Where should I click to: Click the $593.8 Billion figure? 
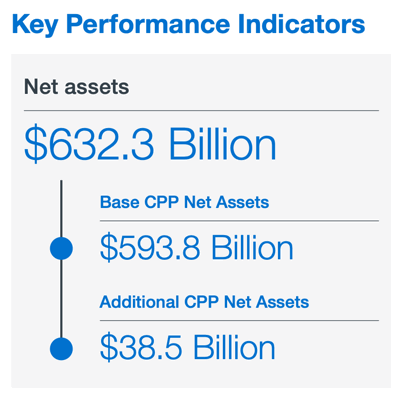(197, 247)
